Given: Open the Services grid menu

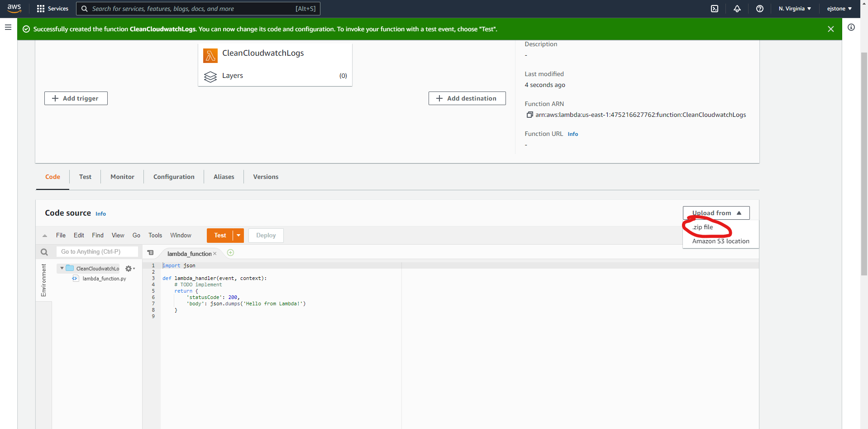Looking at the screenshot, I should pos(52,9).
